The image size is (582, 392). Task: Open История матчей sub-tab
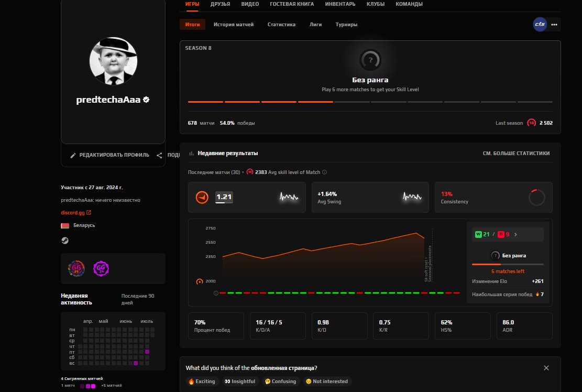[234, 25]
